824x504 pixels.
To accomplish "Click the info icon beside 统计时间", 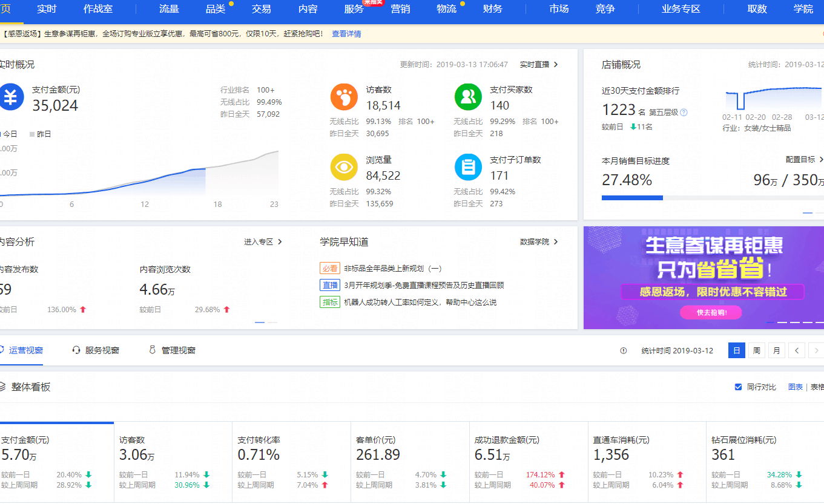I will click(624, 351).
